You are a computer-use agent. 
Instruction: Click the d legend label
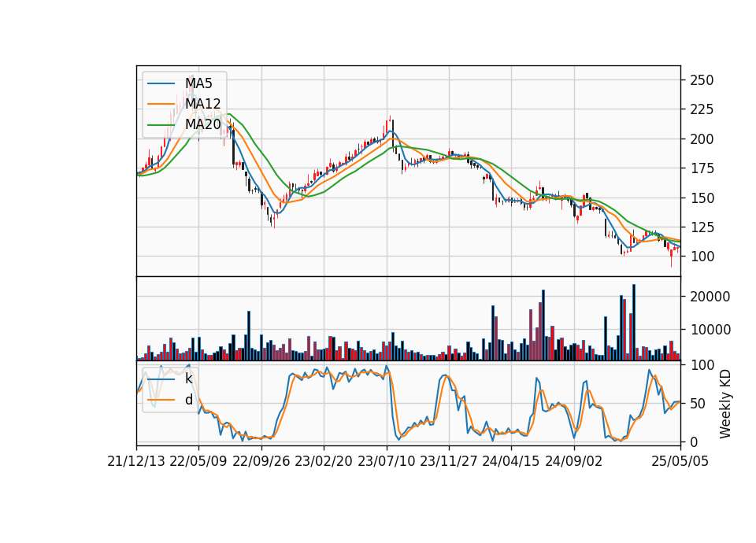[x=188, y=400]
